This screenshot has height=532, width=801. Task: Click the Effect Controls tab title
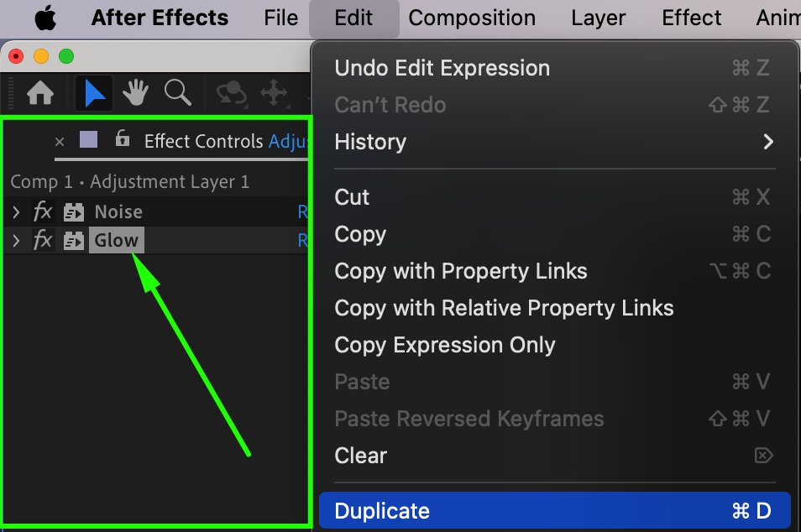point(227,142)
